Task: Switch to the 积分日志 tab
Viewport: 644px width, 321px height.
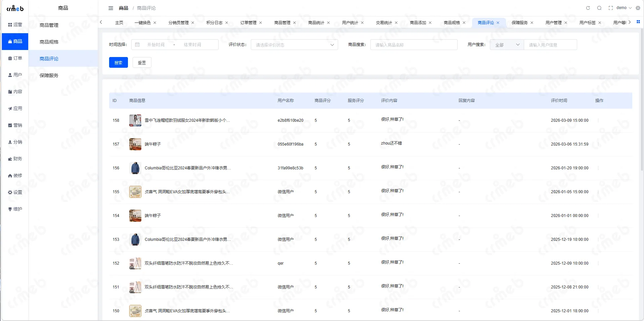Action: tap(215, 23)
